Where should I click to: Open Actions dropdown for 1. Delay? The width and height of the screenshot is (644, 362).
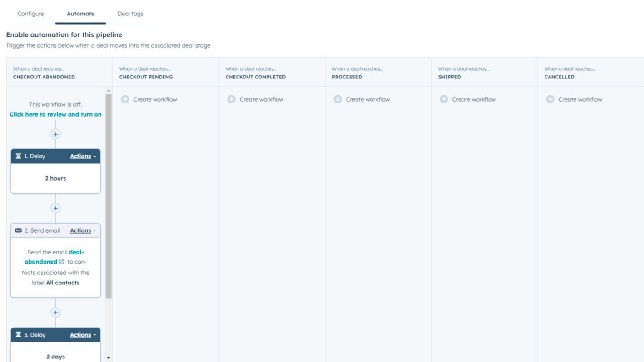83,156
